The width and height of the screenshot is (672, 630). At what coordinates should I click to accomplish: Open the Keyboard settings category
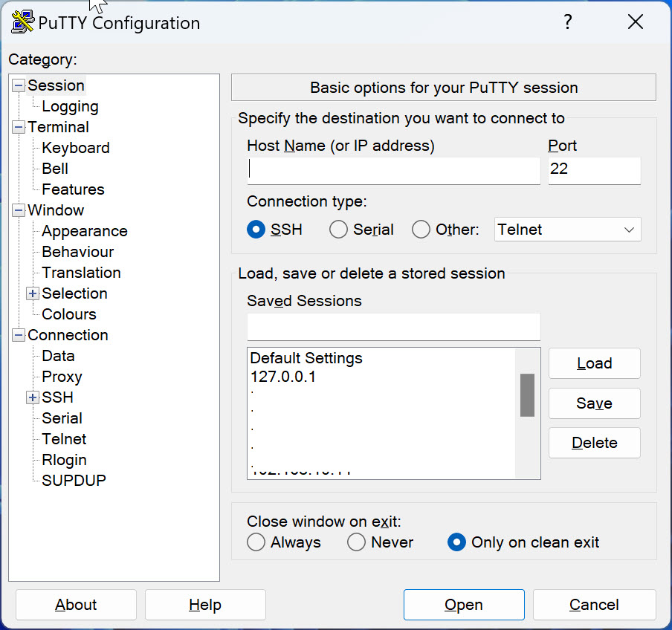(x=76, y=148)
